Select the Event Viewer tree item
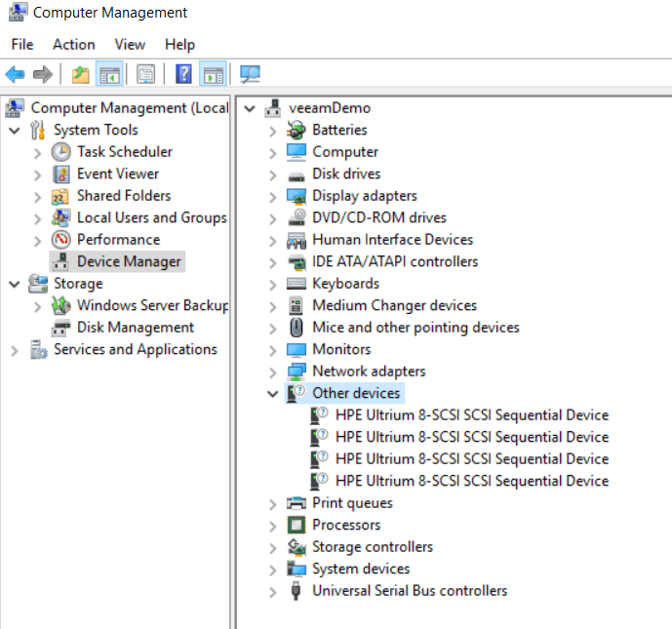The image size is (672, 629). click(118, 174)
